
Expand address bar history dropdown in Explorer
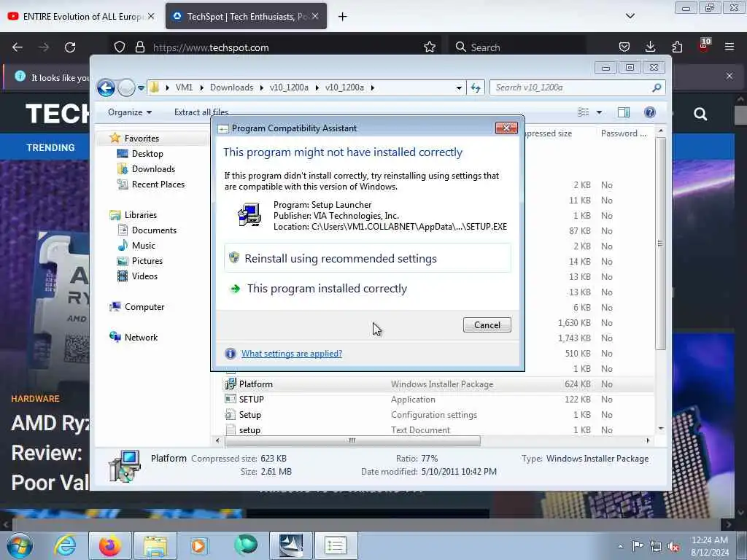[x=459, y=87]
